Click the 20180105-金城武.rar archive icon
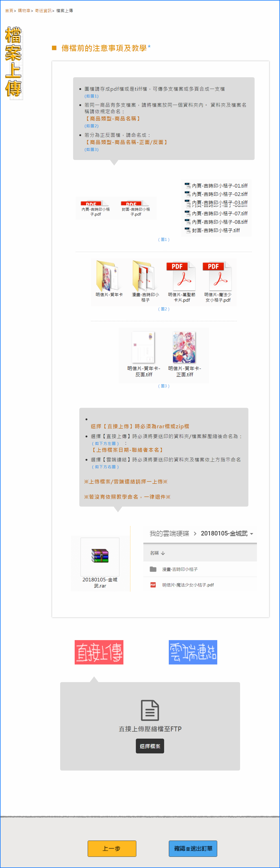The height and width of the screenshot is (868, 280). coord(100,556)
